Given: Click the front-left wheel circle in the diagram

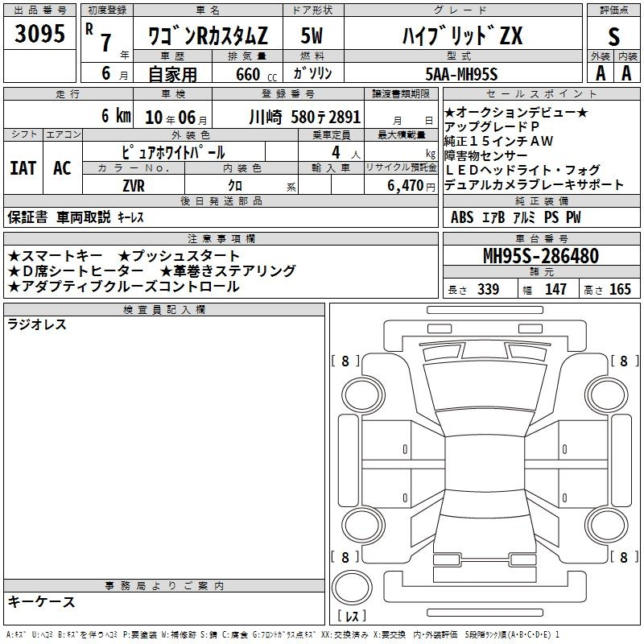Looking at the screenshot, I should [x=363, y=395].
